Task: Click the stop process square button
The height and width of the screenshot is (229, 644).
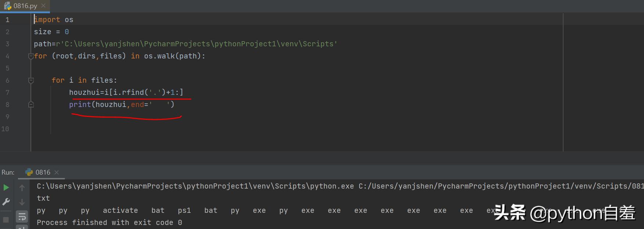Action: 6,219
